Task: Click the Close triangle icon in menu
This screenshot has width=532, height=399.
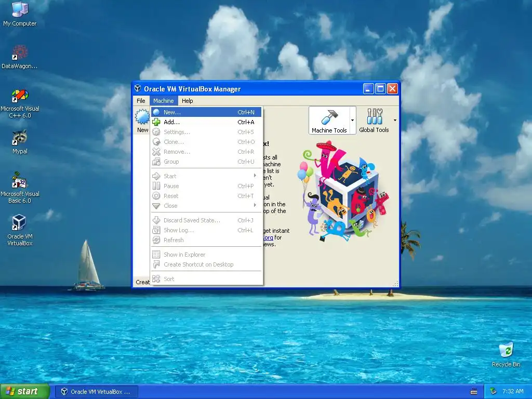Action: [156, 206]
